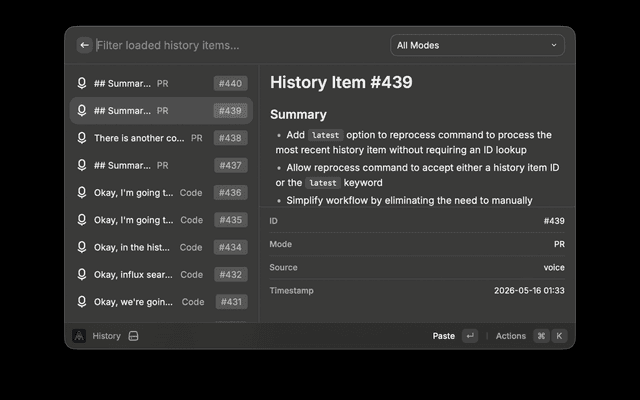
Task: Open the All Modes dropdown
Action: [477, 45]
